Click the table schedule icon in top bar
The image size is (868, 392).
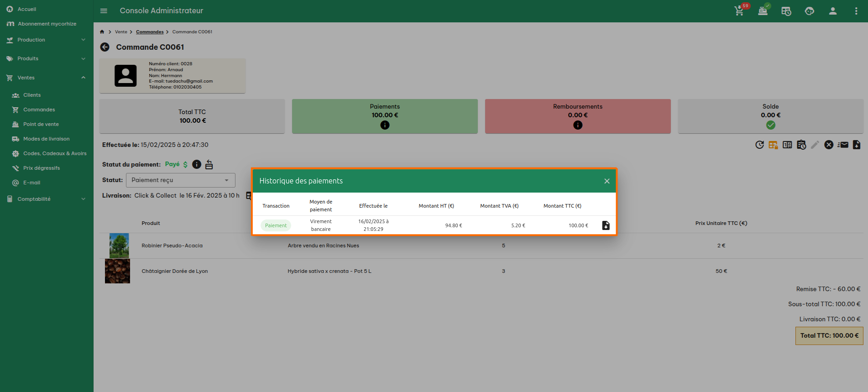coord(786,11)
